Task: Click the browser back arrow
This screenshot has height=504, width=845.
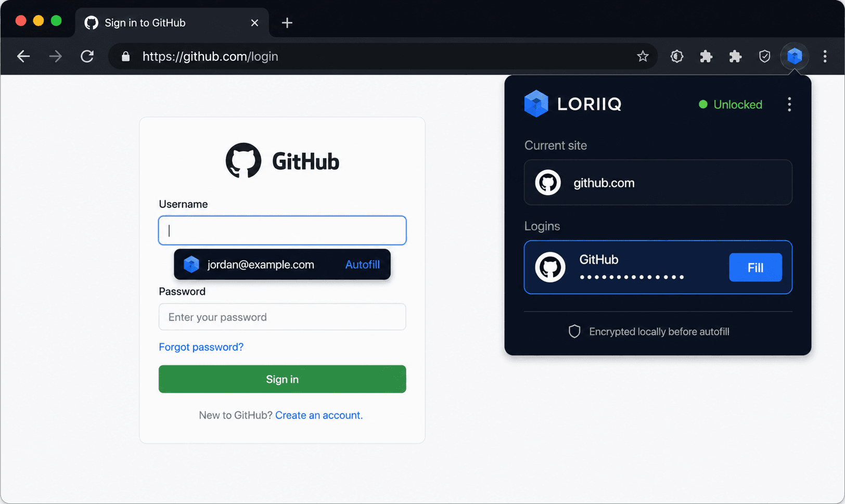Action: click(x=23, y=56)
